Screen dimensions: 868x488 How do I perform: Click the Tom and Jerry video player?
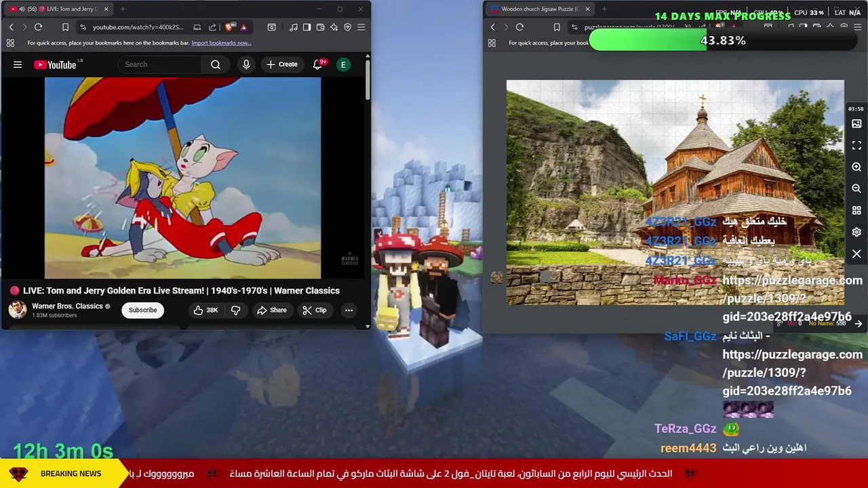click(182, 178)
